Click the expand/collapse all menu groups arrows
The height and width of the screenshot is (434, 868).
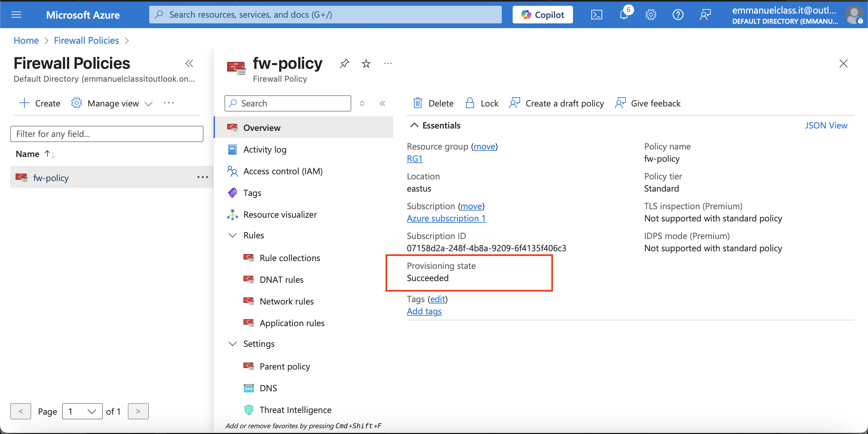[x=362, y=103]
